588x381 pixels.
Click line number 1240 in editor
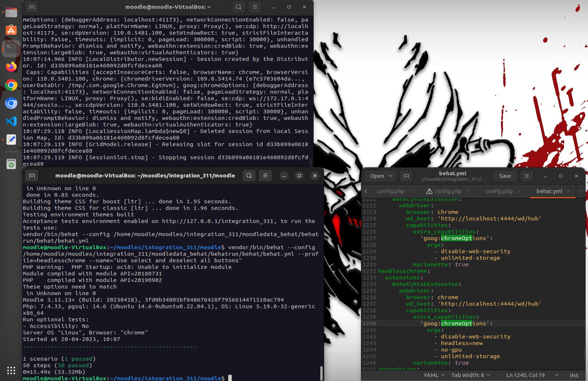click(x=369, y=324)
